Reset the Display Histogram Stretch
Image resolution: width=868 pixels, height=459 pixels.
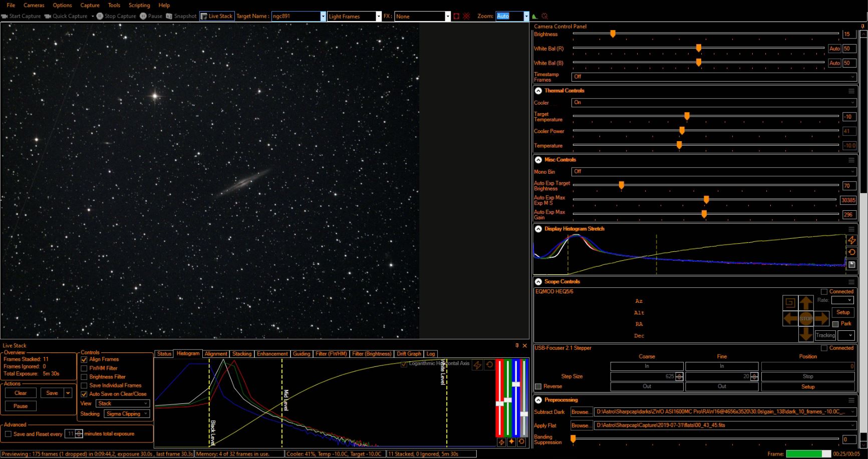(x=851, y=252)
